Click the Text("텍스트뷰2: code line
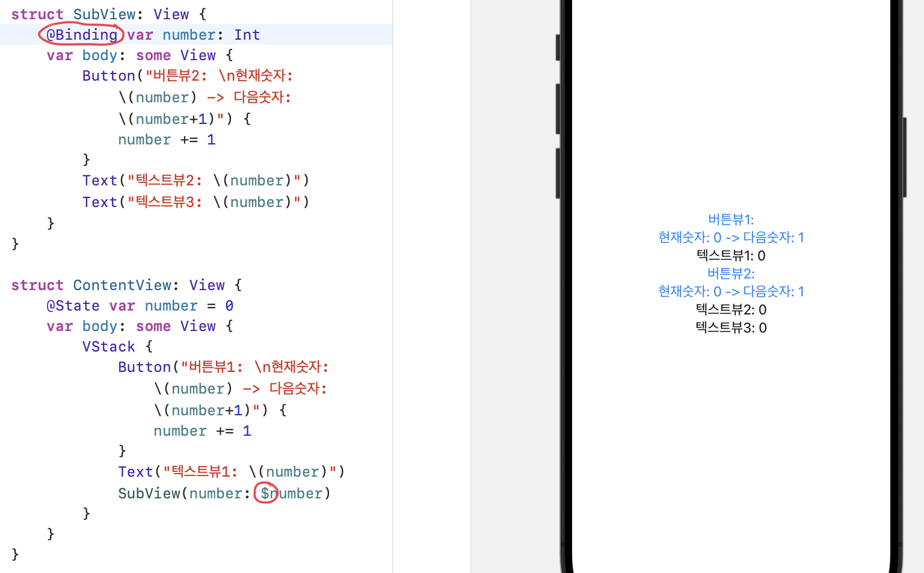 click(x=196, y=181)
